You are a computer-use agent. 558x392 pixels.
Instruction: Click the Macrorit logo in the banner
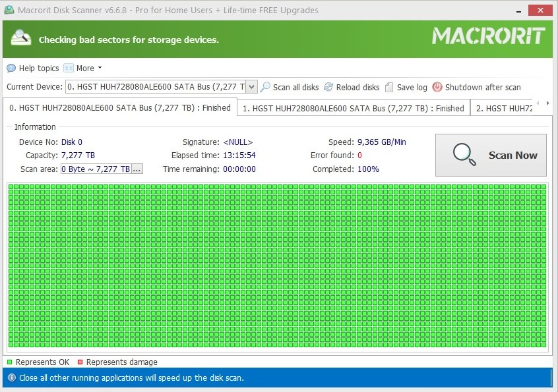tap(488, 36)
